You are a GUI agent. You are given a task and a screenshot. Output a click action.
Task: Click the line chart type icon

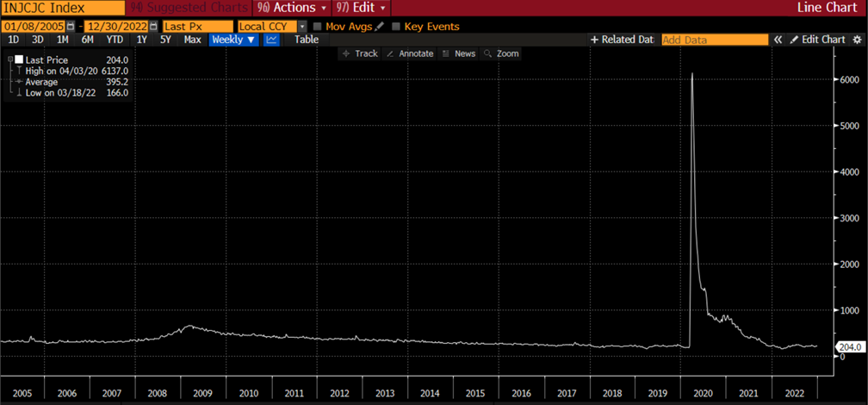coord(271,40)
